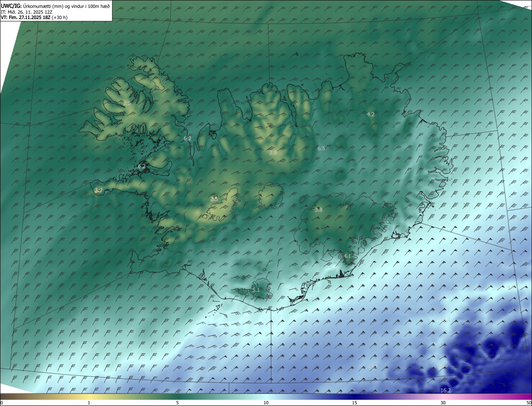Click the 10 tick on the color scale
This screenshot has width=532, height=406.
(x=266, y=403)
